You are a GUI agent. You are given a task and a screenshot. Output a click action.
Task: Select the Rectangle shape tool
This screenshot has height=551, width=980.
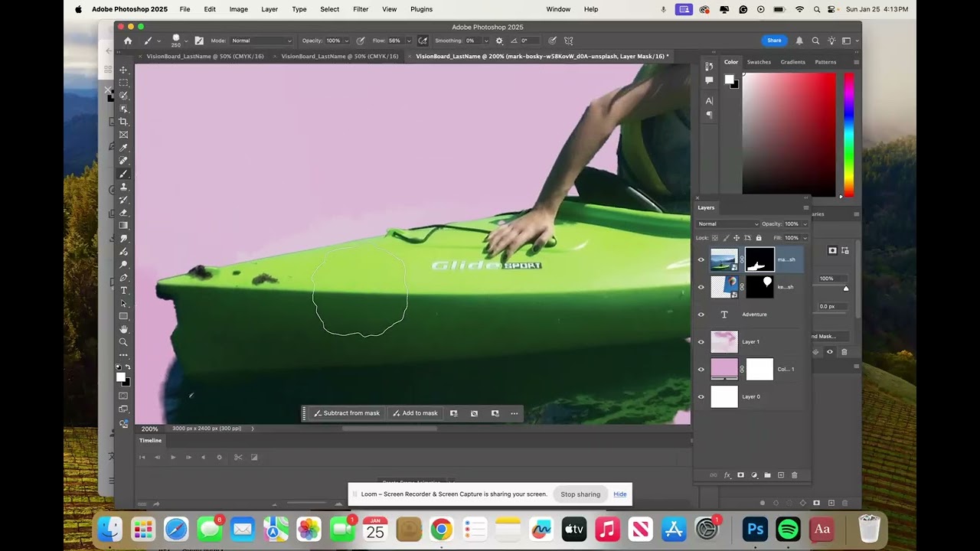coord(123,316)
